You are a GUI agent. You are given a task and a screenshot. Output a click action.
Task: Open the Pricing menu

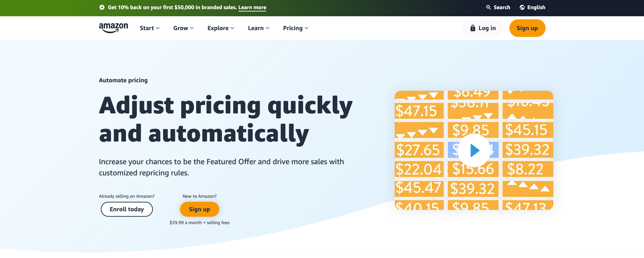[295, 28]
